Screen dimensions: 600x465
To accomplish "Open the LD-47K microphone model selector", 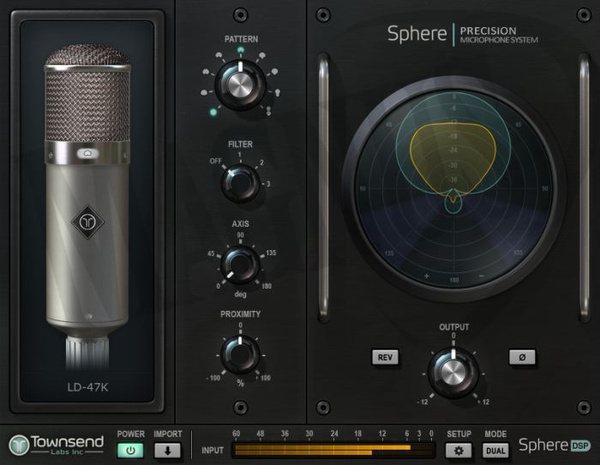I will point(87,385).
